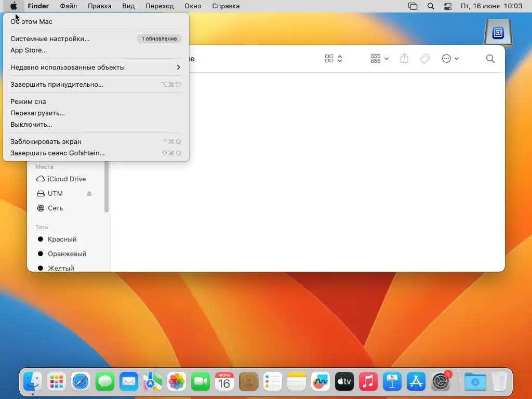Open Contacts from the Dock
Screen dimensions: 532x399
coord(249,382)
